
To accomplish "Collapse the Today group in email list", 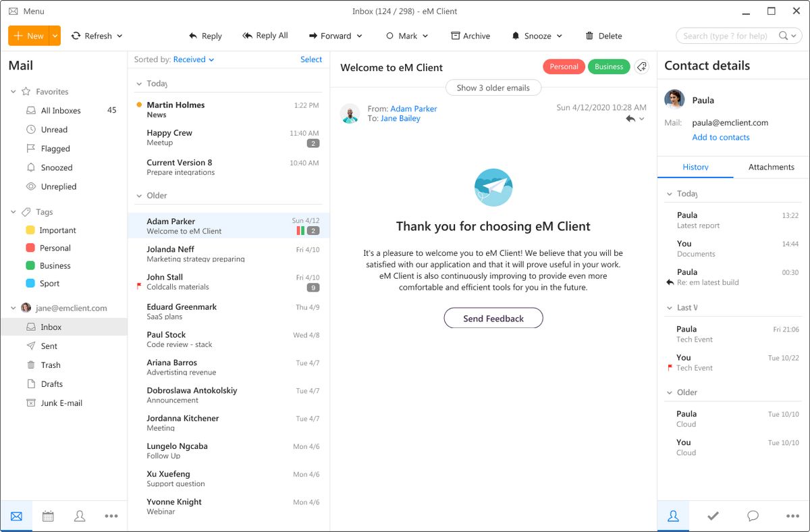I will coord(138,83).
